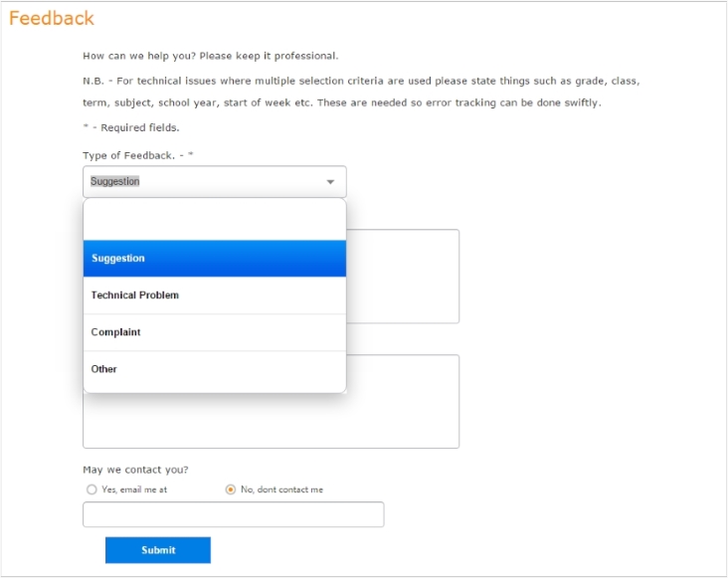The image size is (728, 578).
Task: Click the empty search box atop dropdown list
Action: [x=215, y=220]
